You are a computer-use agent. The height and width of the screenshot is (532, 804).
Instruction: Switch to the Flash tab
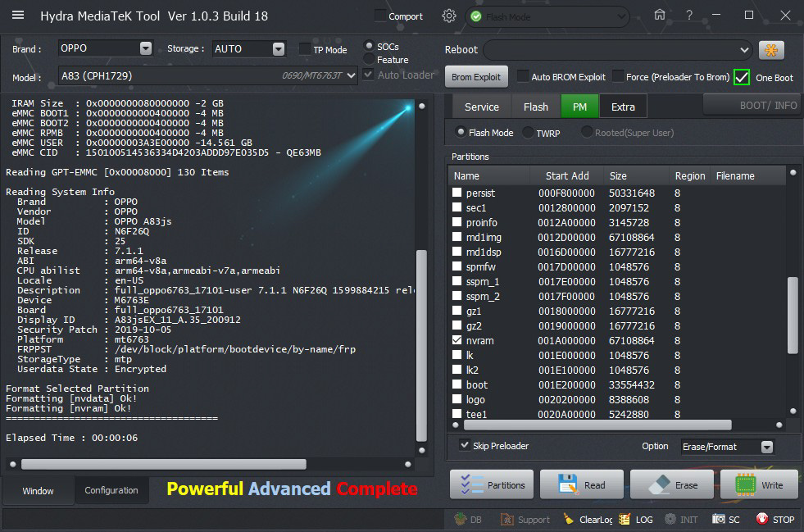coord(535,107)
